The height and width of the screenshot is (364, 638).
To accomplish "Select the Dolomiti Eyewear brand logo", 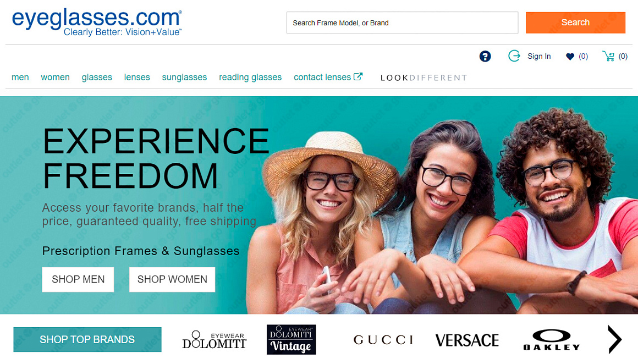I will [x=215, y=340].
